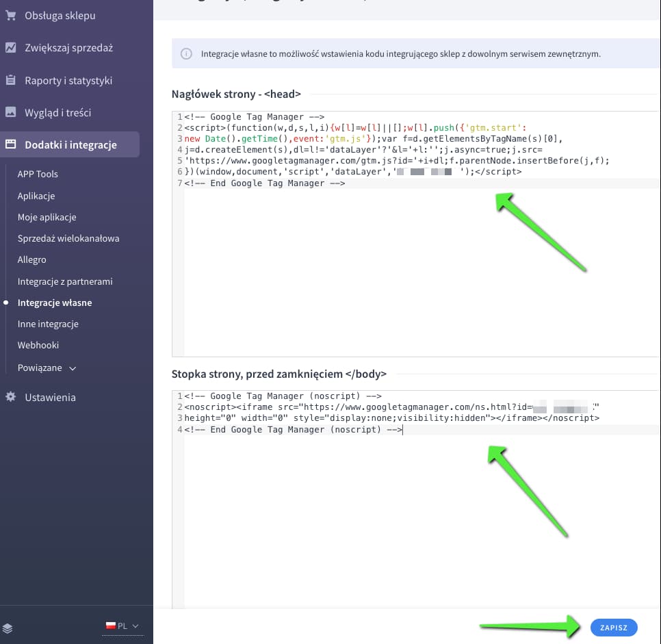This screenshot has height=644, width=661.
Task: Select Dodatki i integracje menu
Action: tap(70, 144)
